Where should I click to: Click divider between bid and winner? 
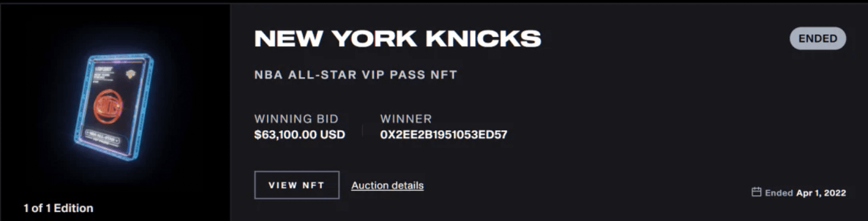pyautogui.click(x=362, y=130)
